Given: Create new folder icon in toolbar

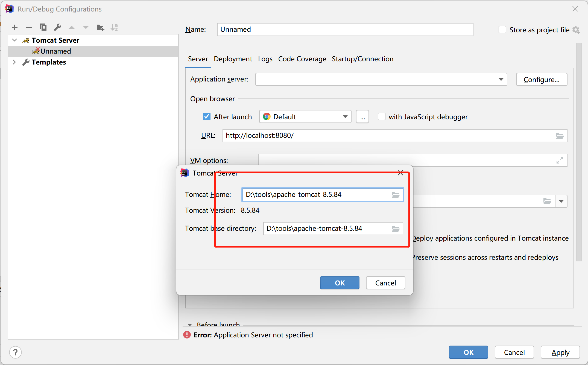Looking at the screenshot, I should 100,27.
